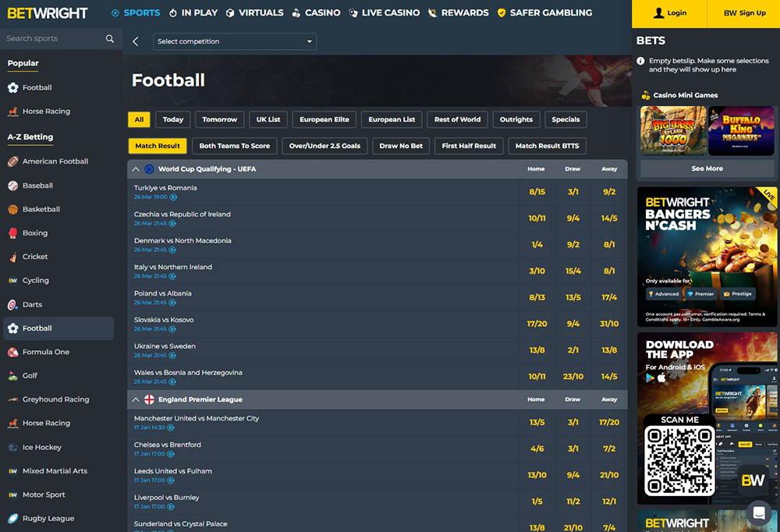Collapse the England Premier League section
The width and height of the screenshot is (780, 532).
(x=136, y=399)
